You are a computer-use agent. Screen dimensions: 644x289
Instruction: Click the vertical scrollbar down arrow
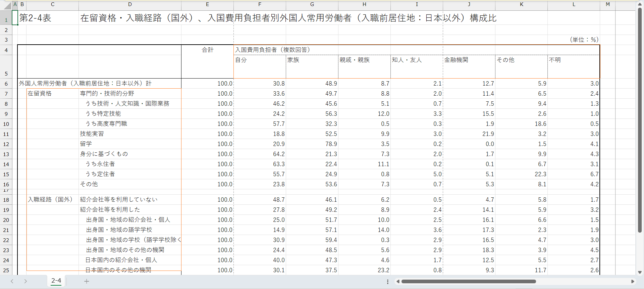(640, 272)
